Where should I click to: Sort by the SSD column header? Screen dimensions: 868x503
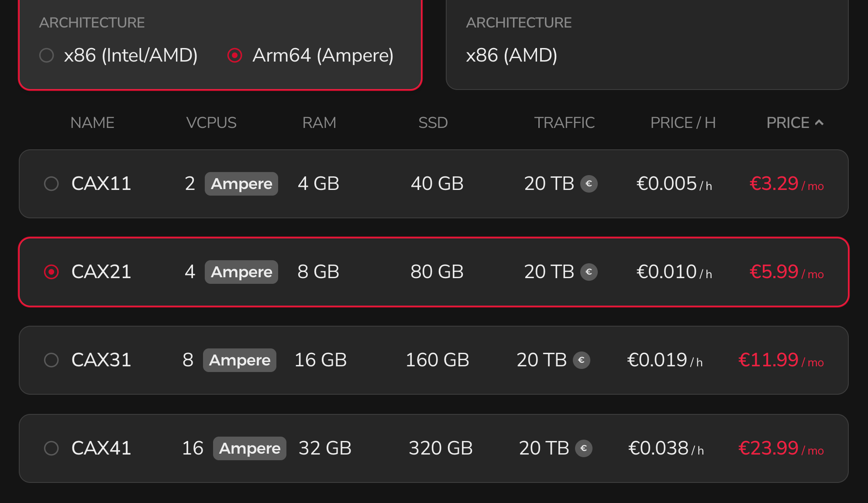(433, 123)
